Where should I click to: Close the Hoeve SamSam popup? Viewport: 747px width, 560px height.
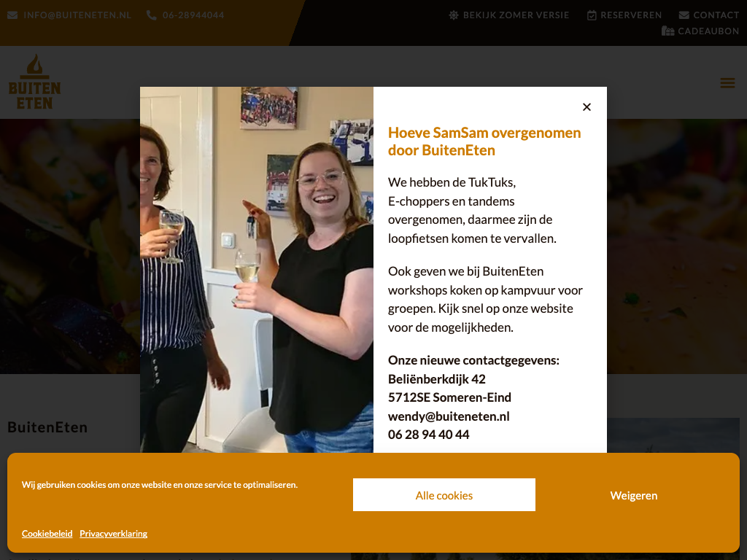tap(587, 107)
